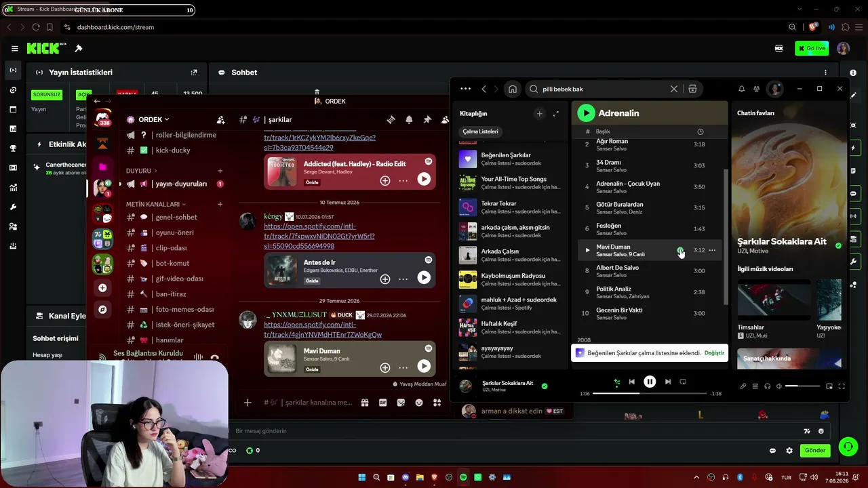Collapse the METİN KANALLARI category

156,204
